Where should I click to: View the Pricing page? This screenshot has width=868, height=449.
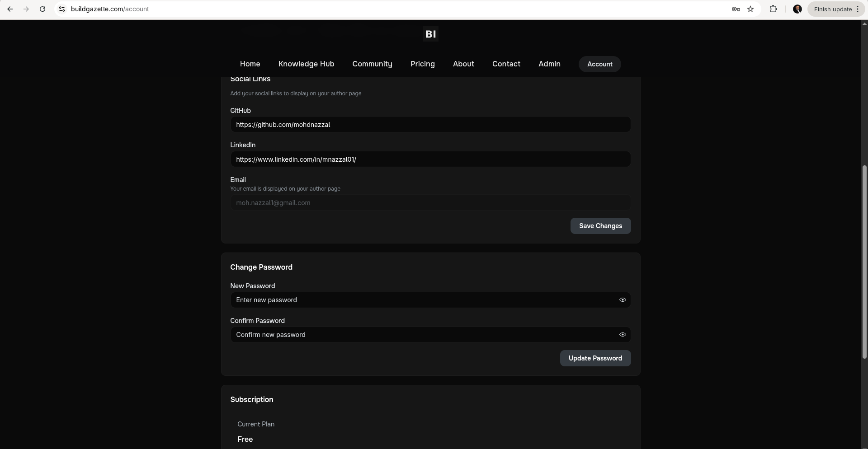423,64
